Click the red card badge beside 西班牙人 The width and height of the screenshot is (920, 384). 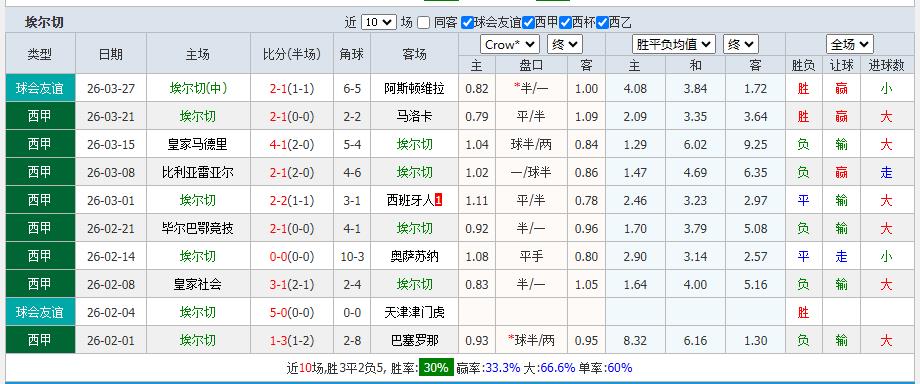coord(438,200)
